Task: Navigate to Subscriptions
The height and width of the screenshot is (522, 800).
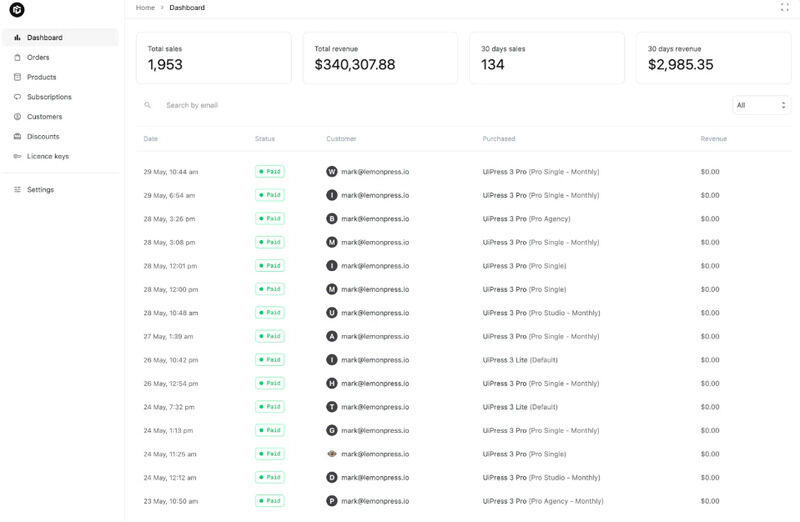Action: [x=60, y=97]
